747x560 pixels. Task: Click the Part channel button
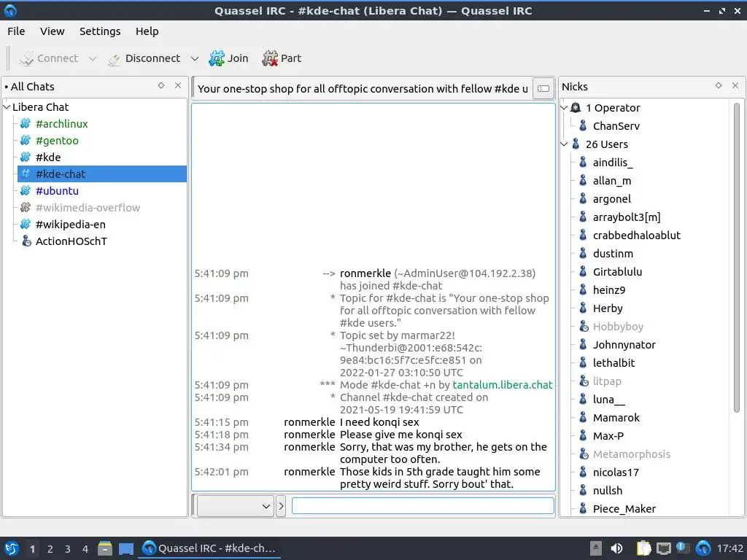pos(282,58)
